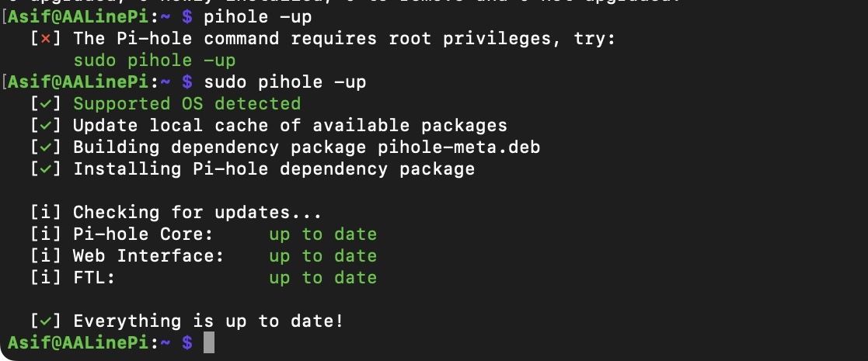The image size is (868, 361).
Task: Click info marker beside Pi-hole Core
Action: click(46, 234)
